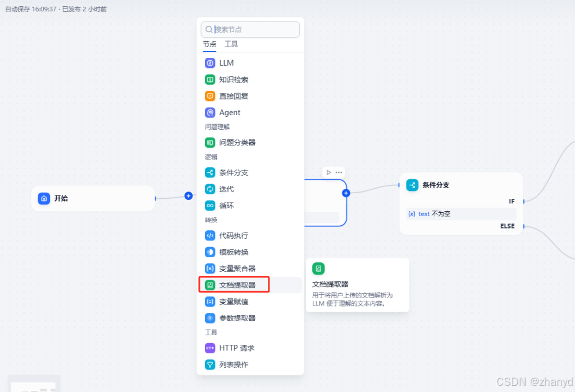This screenshot has width=575, height=392.
Task: Add the 问题分类器 node
Action: point(236,143)
